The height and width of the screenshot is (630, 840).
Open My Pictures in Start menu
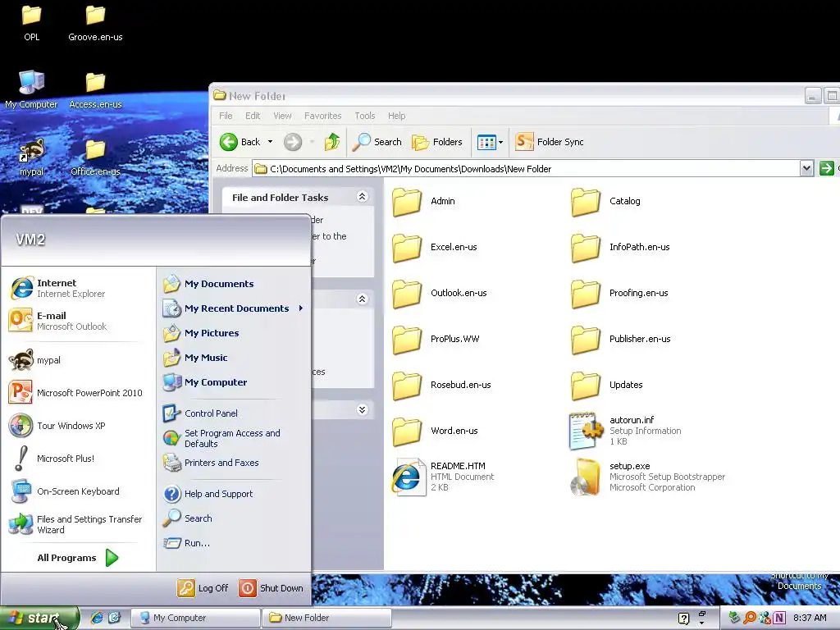tap(201, 333)
